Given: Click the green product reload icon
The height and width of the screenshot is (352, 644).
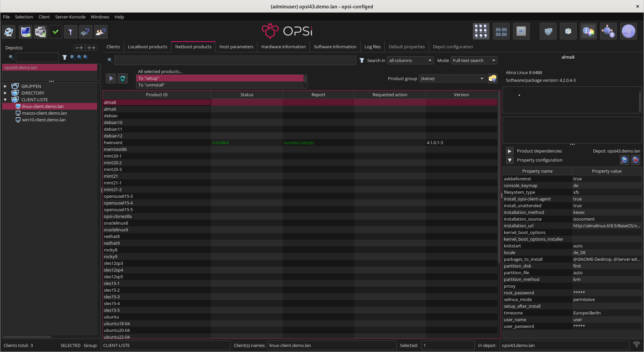Looking at the screenshot, I should click(123, 78).
